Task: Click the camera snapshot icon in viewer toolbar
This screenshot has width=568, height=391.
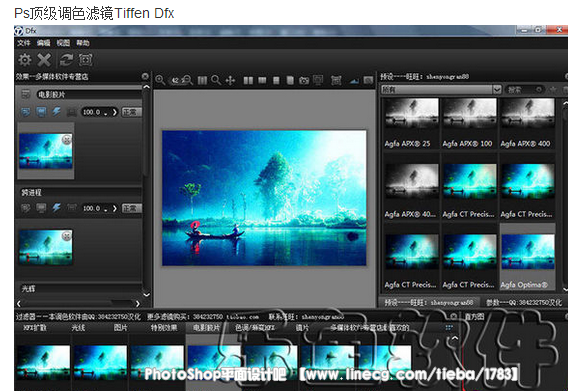Action: coord(304,80)
